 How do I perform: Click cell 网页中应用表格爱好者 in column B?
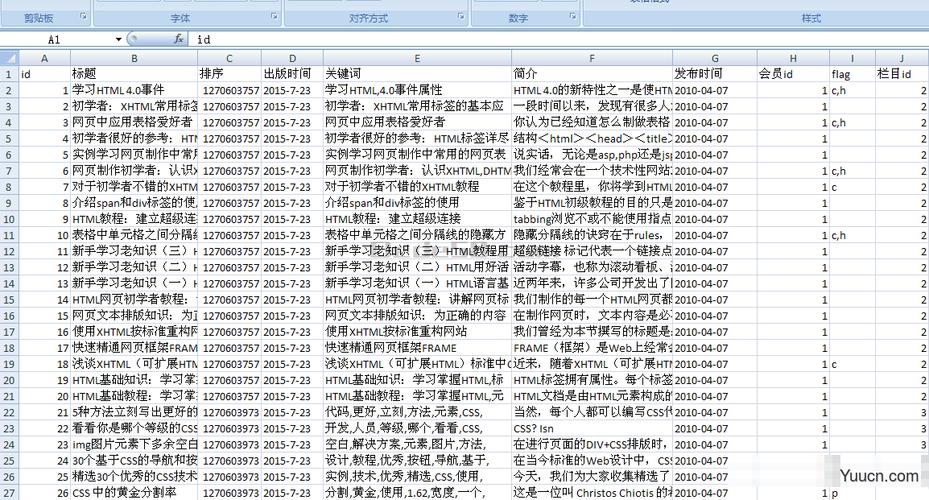(134, 123)
